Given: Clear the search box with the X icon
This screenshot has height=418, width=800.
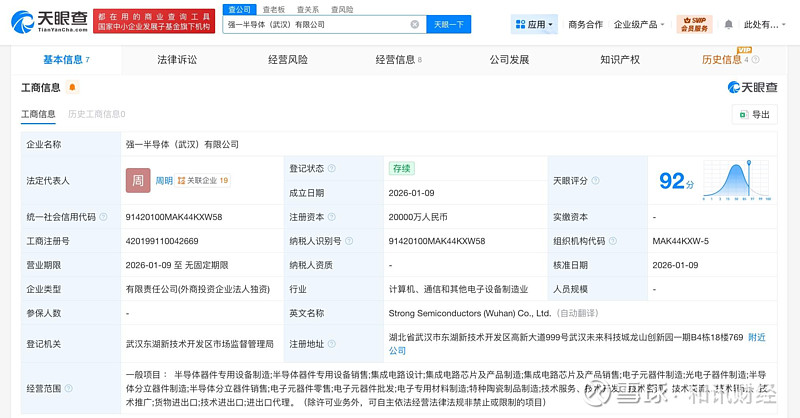Looking at the screenshot, I should (x=415, y=24).
